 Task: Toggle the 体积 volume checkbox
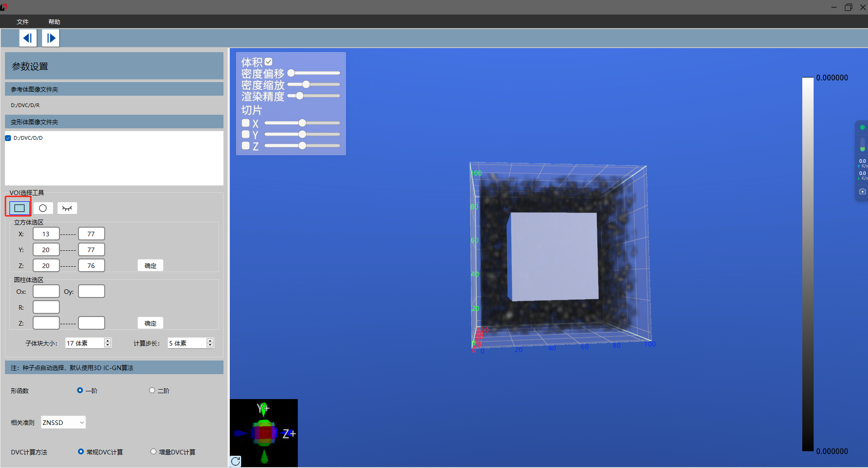coord(269,62)
